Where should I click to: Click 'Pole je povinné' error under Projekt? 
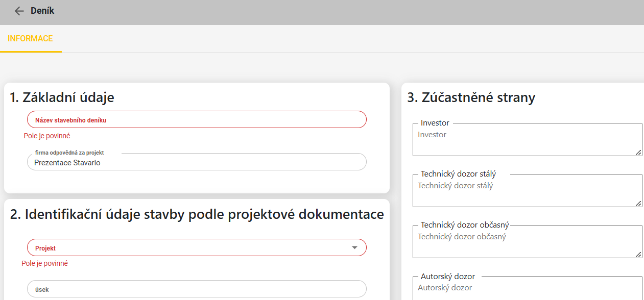click(x=45, y=264)
